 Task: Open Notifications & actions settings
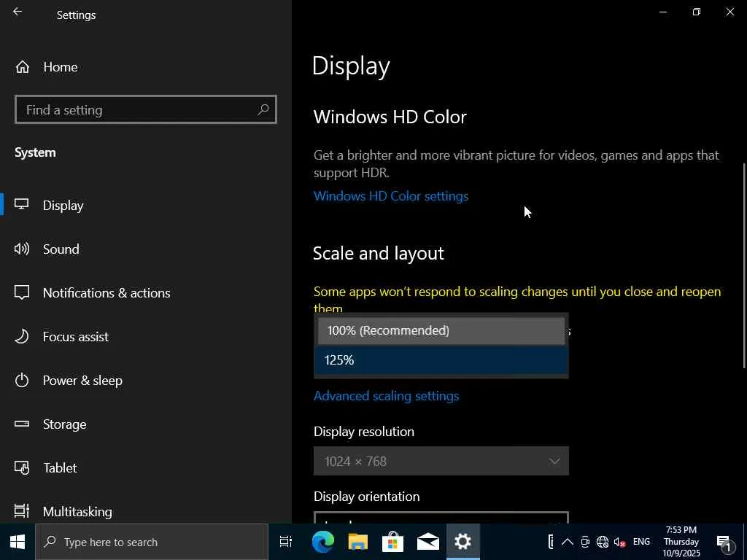(107, 293)
